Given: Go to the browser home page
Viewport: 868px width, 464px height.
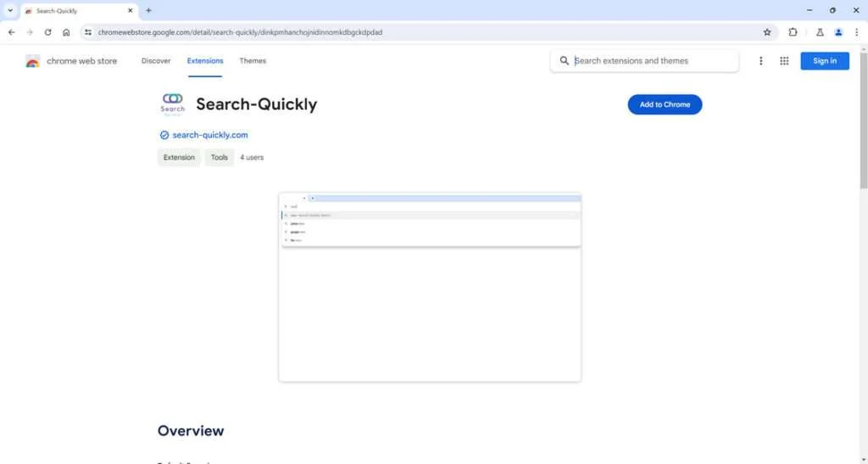Looking at the screenshot, I should [x=66, y=32].
